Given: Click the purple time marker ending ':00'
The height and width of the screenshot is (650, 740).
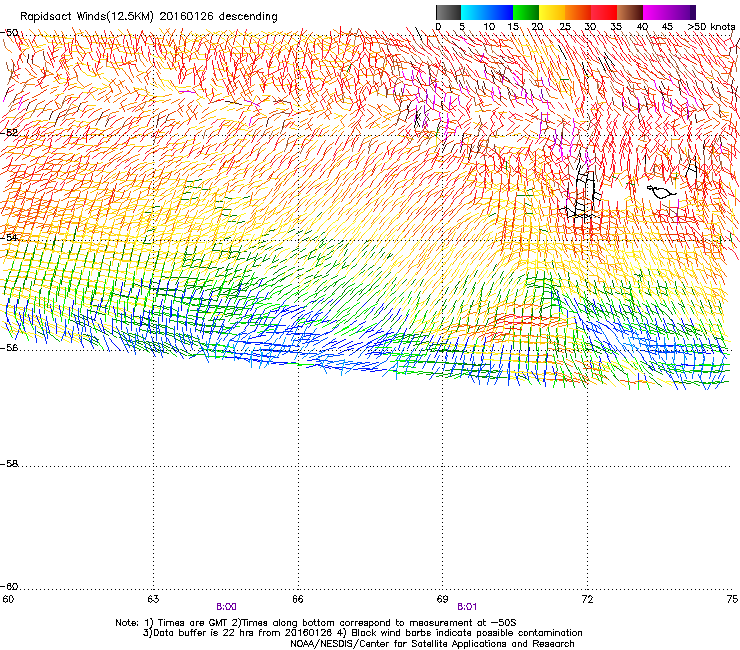Looking at the screenshot, I should coord(227,607).
